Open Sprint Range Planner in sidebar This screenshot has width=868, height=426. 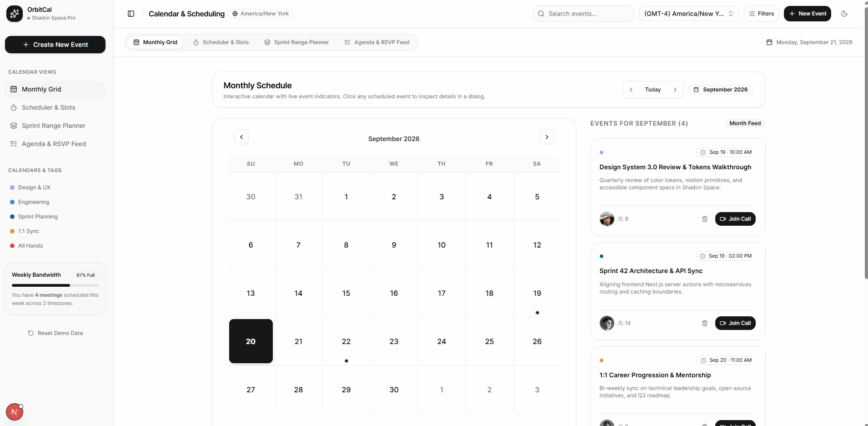55,126
